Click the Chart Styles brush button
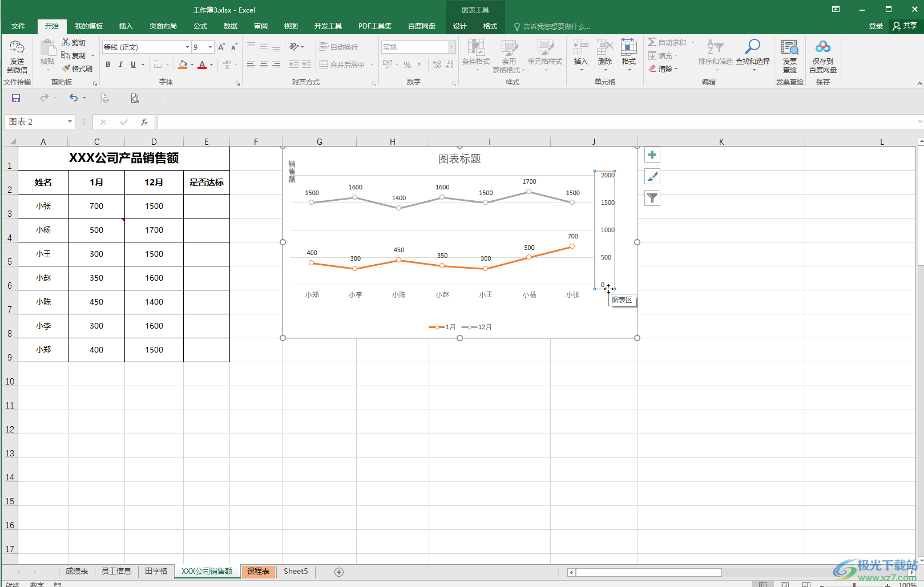 (x=652, y=176)
